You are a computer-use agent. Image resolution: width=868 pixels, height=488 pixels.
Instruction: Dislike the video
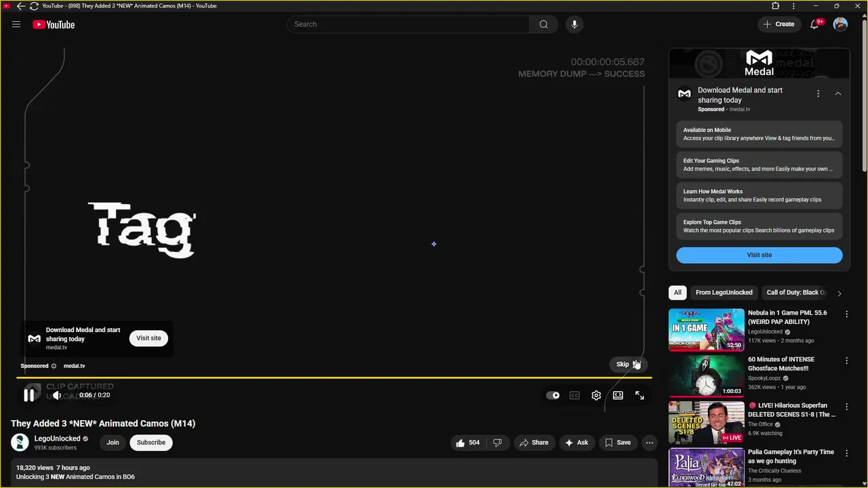coord(497,443)
